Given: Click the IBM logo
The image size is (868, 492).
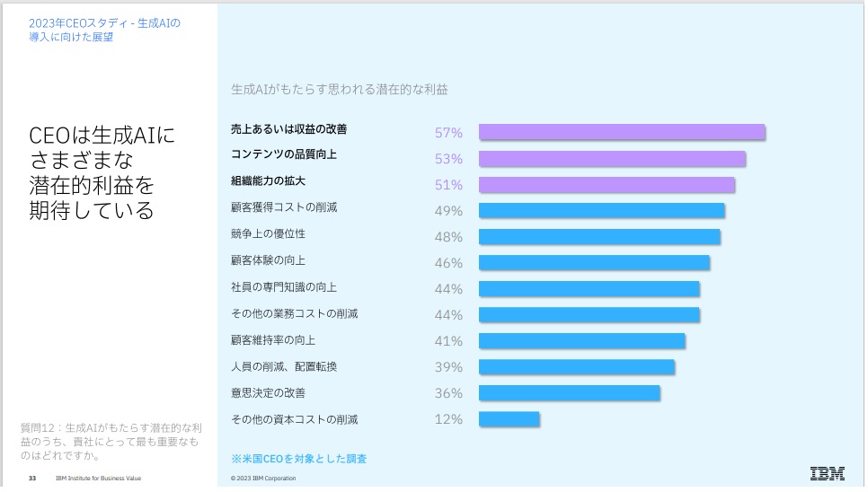Looking at the screenshot, I should (x=827, y=474).
